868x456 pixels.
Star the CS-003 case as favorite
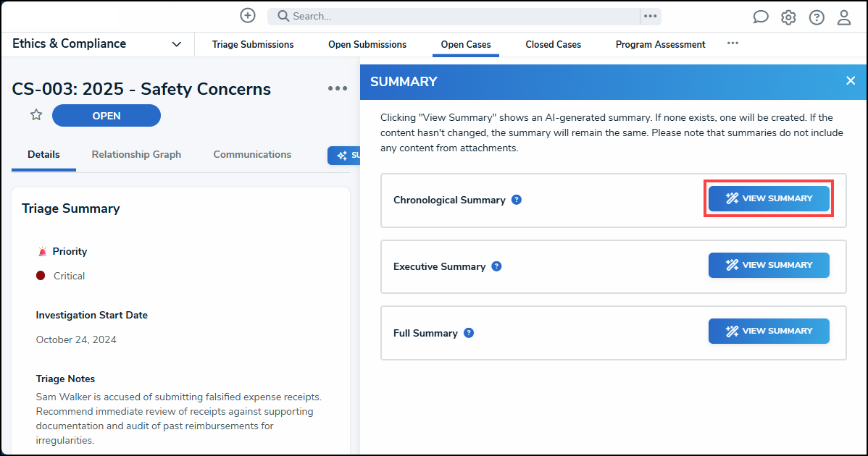tap(36, 115)
